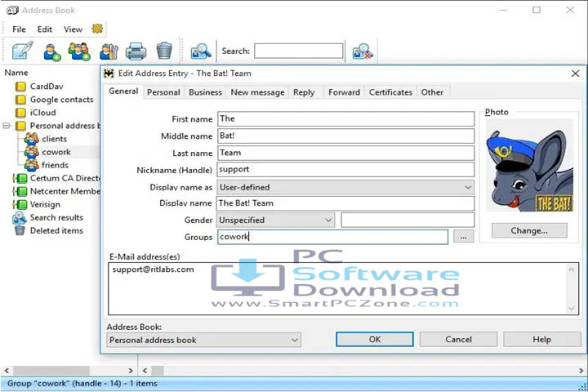Click the empty field beside Gender

[408, 220]
